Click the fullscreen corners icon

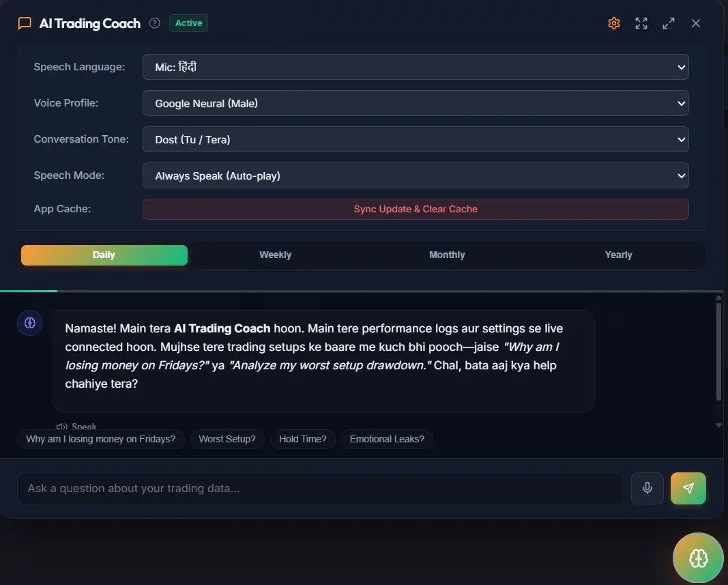641,23
